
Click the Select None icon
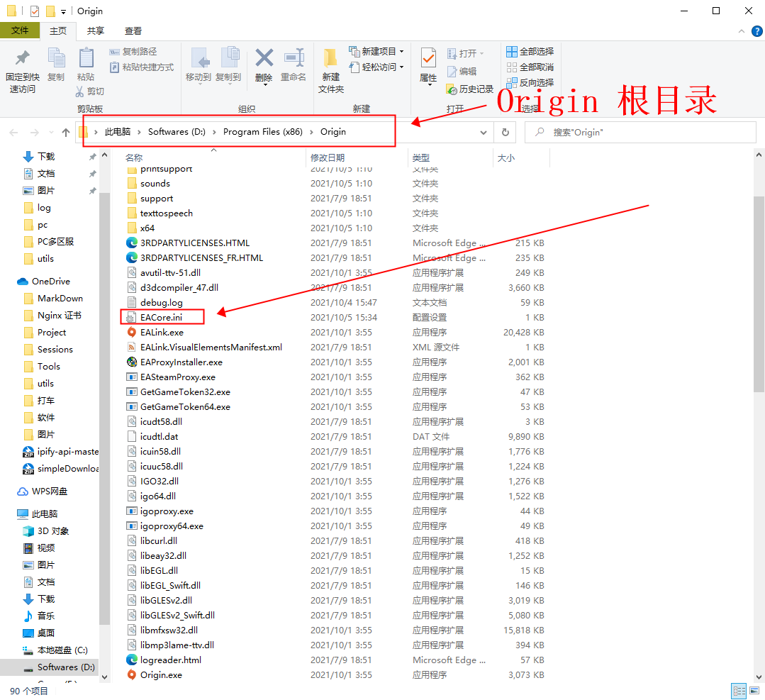click(511, 67)
